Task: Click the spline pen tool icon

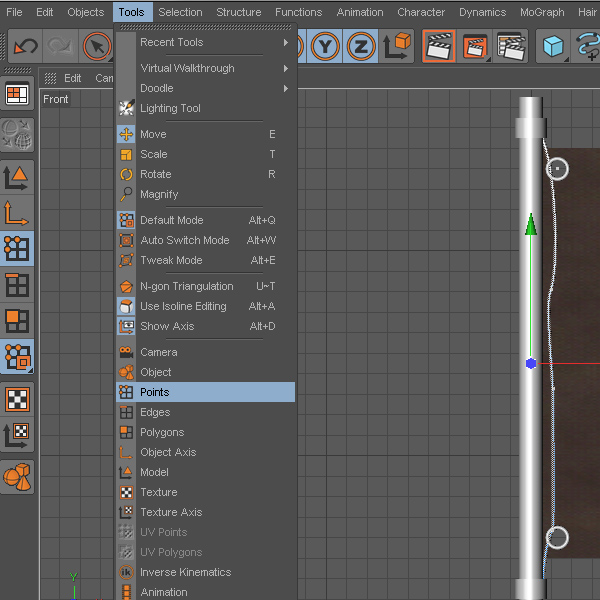Action: pyautogui.click(x=587, y=47)
